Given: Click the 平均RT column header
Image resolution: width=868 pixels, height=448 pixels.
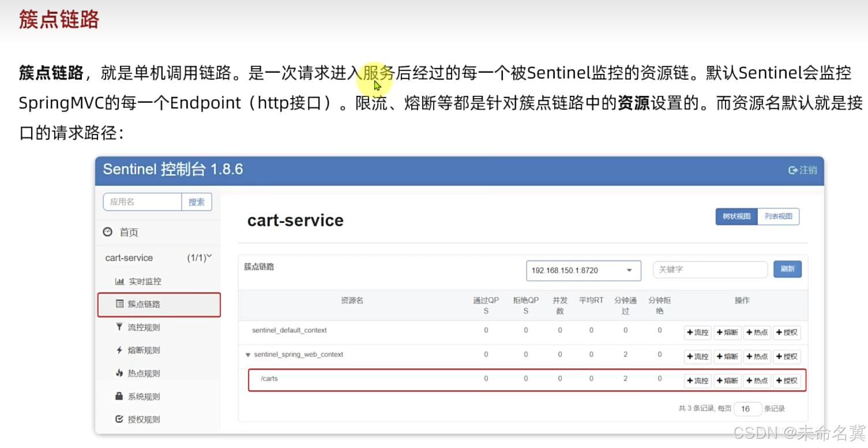Looking at the screenshot, I should 591,300.
